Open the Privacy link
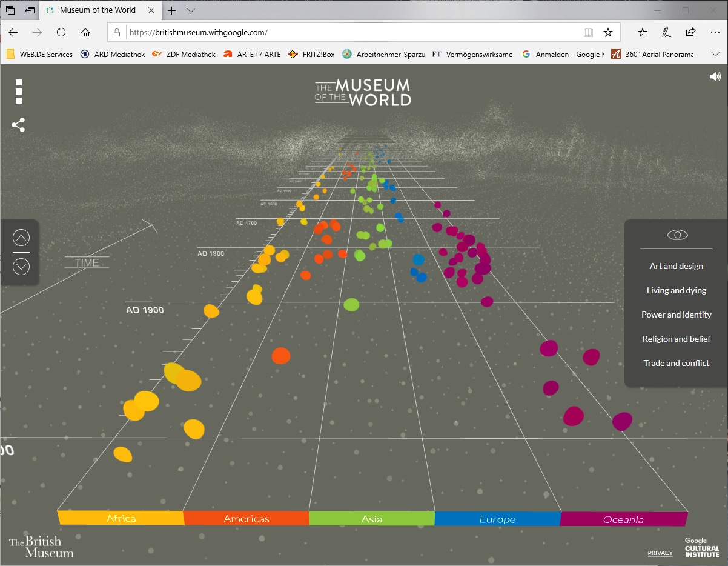The width and height of the screenshot is (728, 566). [660, 553]
